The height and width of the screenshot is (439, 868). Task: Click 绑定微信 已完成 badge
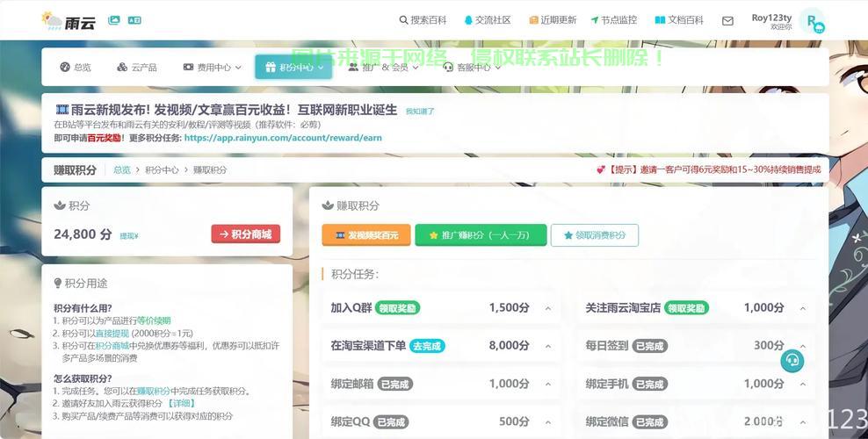pyautogui.click(x=650, y=422)
